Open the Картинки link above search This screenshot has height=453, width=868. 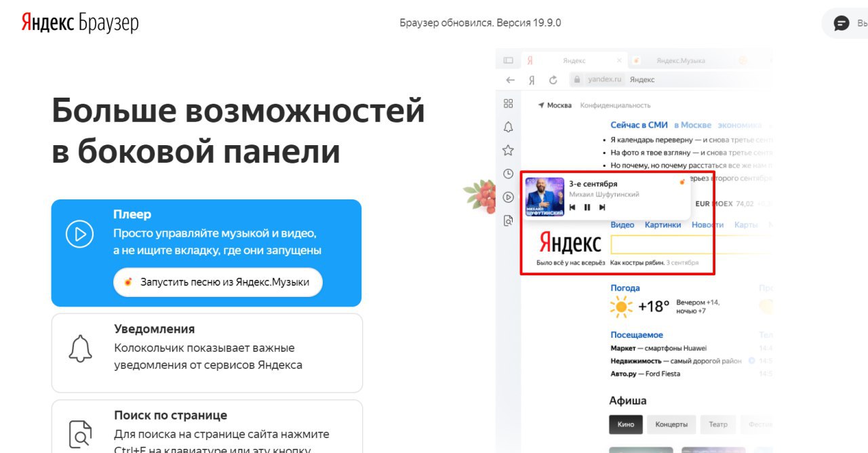[x=663, y=224]
